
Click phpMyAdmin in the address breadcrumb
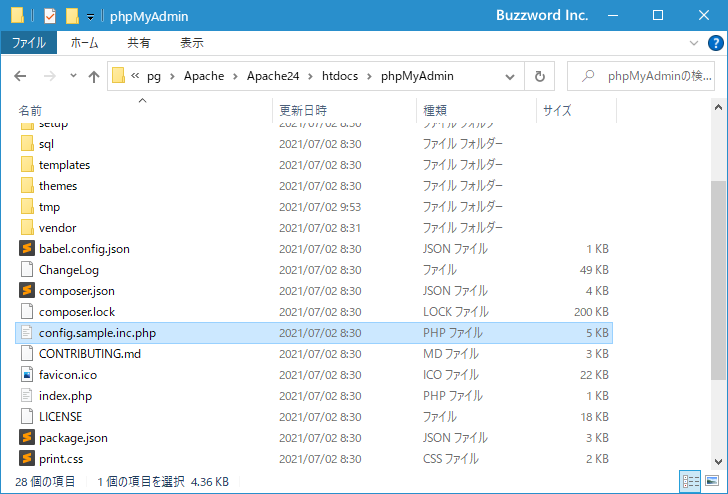(417, 76)
